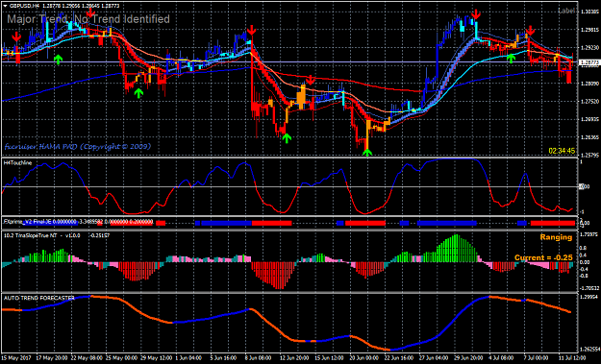
Task: Click the '12 Jun 20:00' time label
Action: pyautogui.click(x=295, y=358)
